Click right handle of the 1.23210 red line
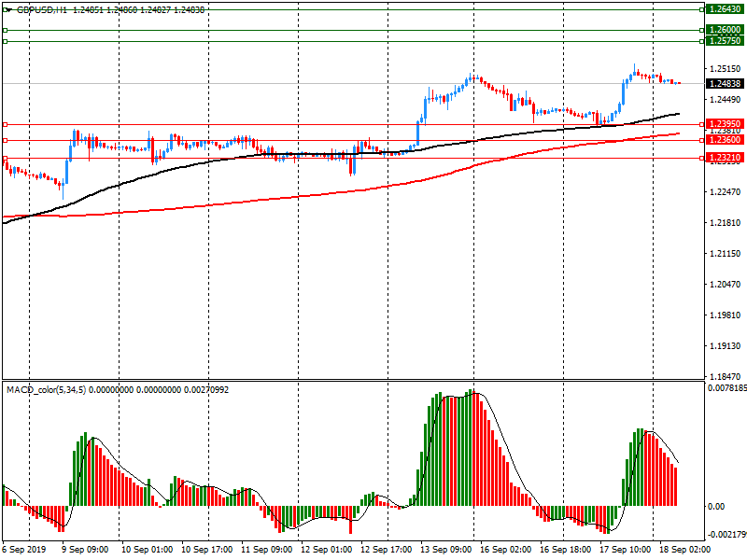The height and width of the screenshot is (560, 747). tap(702, 158)
